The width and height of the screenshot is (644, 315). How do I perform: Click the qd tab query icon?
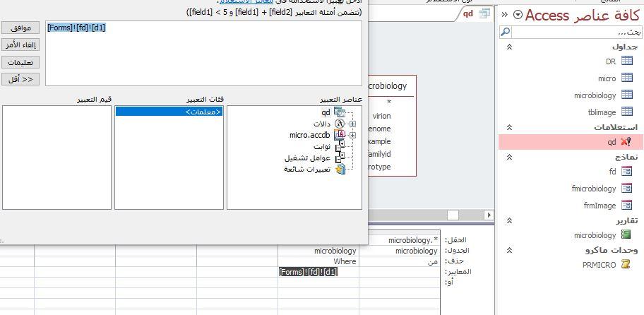(484, 13)
